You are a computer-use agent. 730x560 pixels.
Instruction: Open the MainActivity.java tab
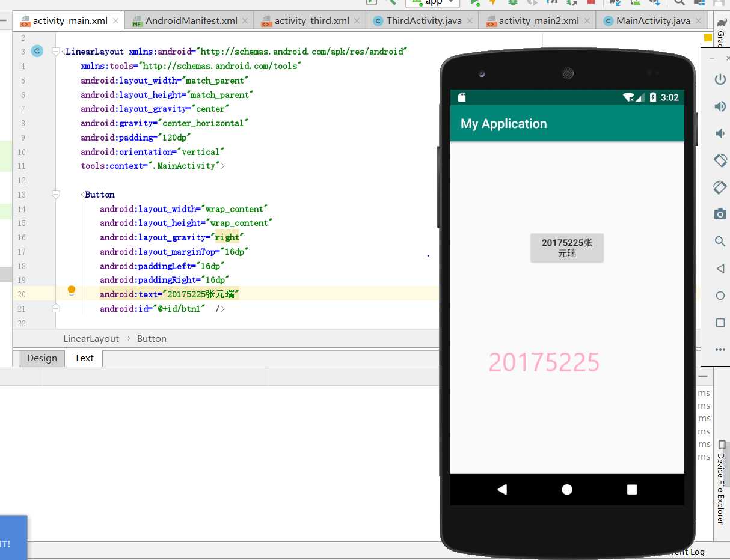(x=653, y=21)
